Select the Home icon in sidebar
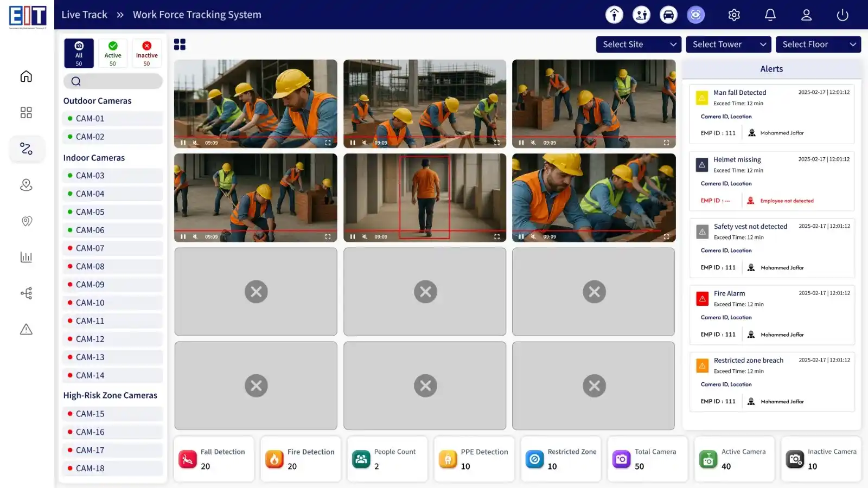 coord(25,76)
